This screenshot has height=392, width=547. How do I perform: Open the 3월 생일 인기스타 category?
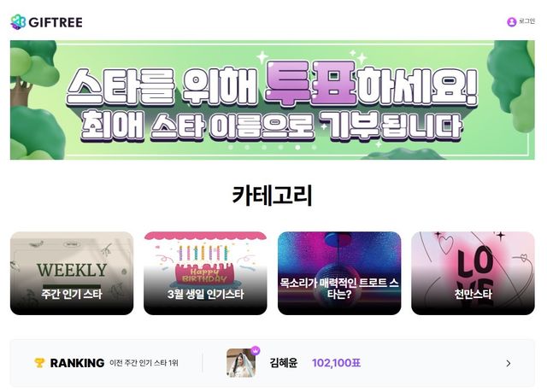(x=205, y=273)
